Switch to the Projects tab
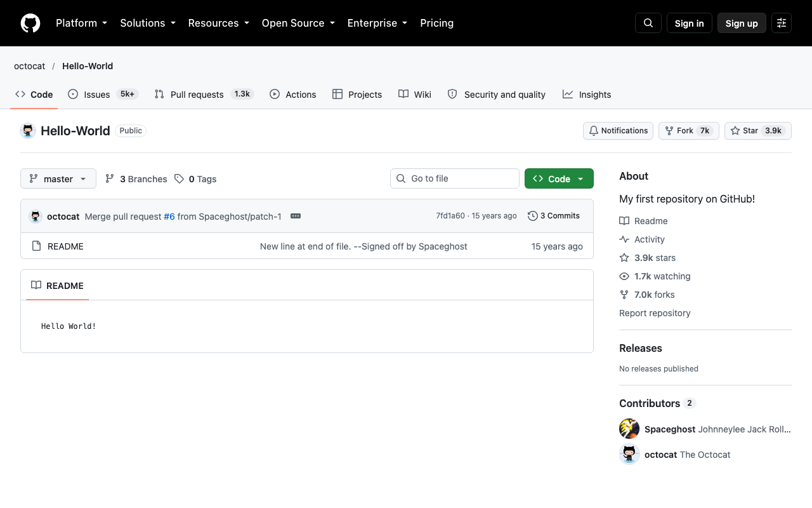This screenshot has width=812, height=508. pos(357,94)
